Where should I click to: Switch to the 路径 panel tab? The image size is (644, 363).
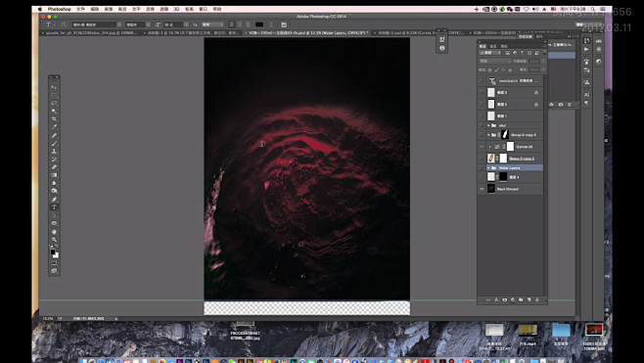pyautogui.click(x=503, y=46)
